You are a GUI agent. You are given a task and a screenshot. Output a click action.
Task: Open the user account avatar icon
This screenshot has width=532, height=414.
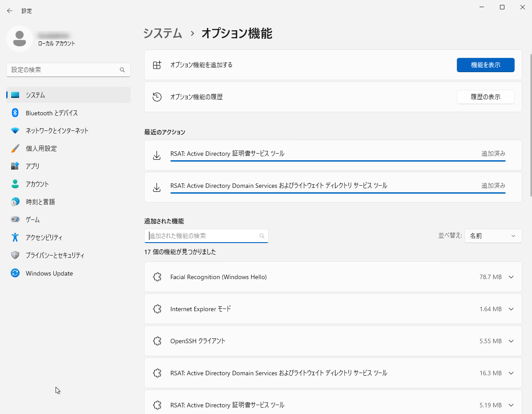tap(19, 39)
